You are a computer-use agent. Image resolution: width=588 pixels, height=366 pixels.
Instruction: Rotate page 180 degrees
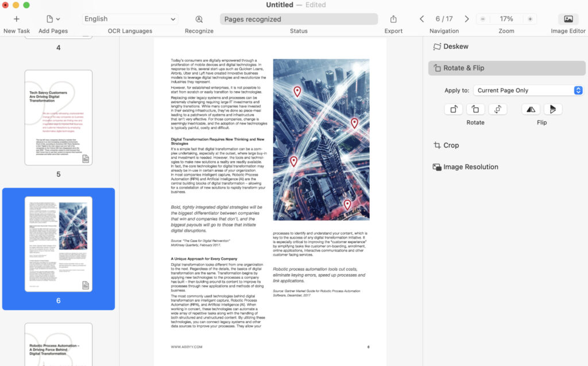coord(497,109)
